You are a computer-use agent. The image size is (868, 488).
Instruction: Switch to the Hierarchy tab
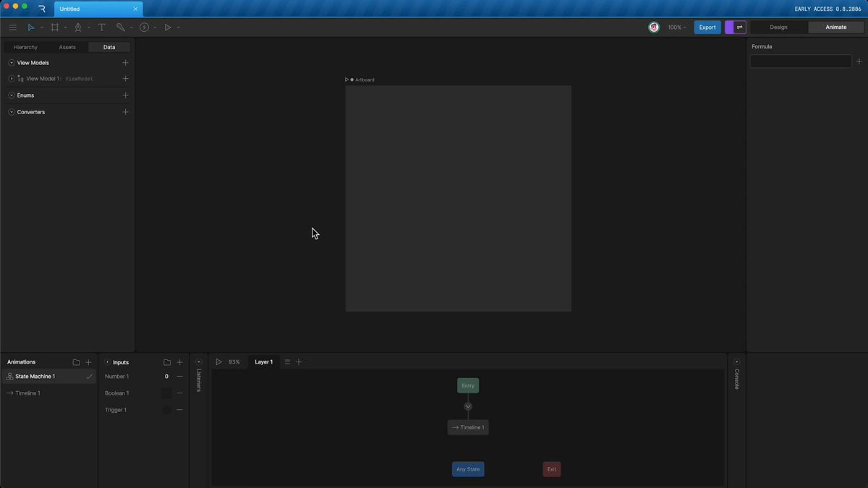tap(25, 47)
